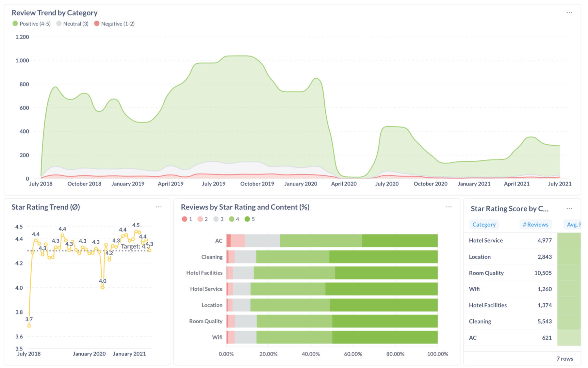The width and height of the screenshot is (588, 368).
Task: Sort table by Category column header
Action: point(484,225)
